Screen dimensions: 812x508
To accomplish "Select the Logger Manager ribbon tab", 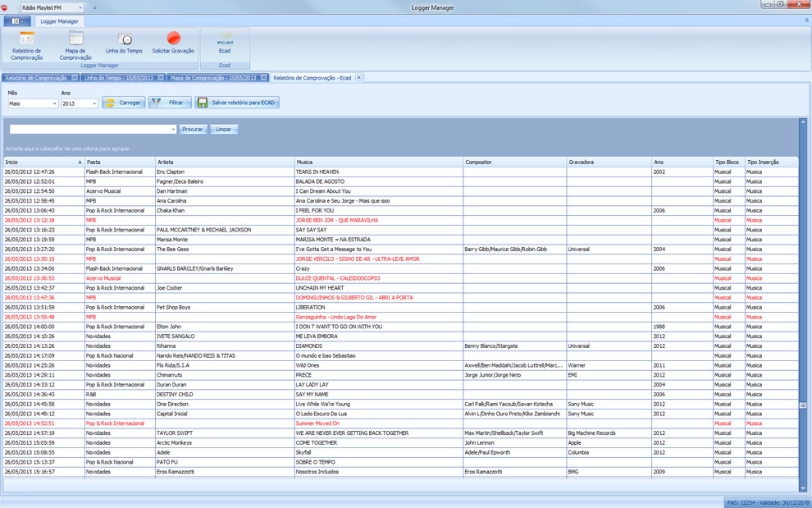I will point(60,21).
